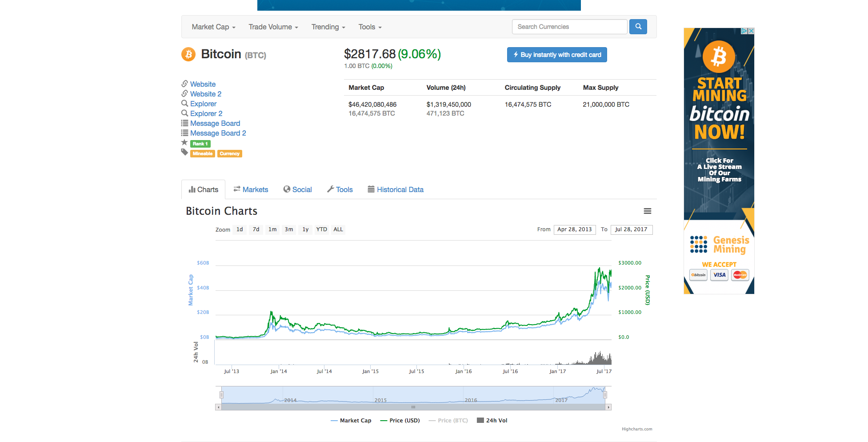Set chart zoom to 3m
This screenshot has height=442, width=868.
[x=289, y=229]
